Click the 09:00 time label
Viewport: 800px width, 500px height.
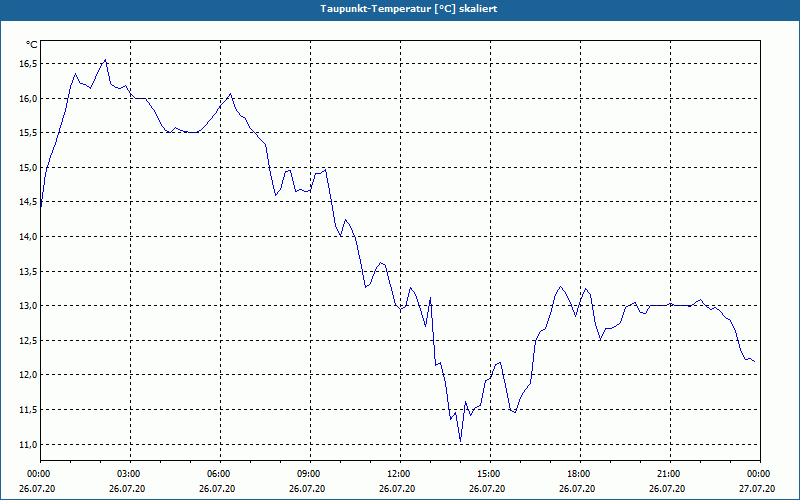[x=310, y=474]
